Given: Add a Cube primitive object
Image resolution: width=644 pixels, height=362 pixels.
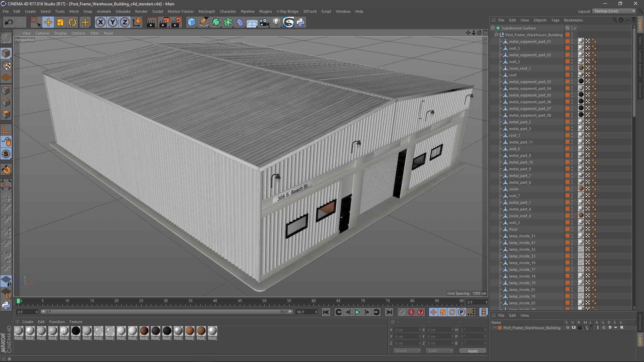Looking at the screenshot, I should [192, 22].
